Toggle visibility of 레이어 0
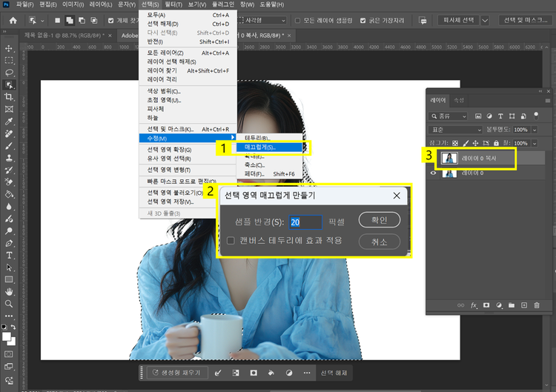The height and width of the screenshot is (392, 556). 434,173
